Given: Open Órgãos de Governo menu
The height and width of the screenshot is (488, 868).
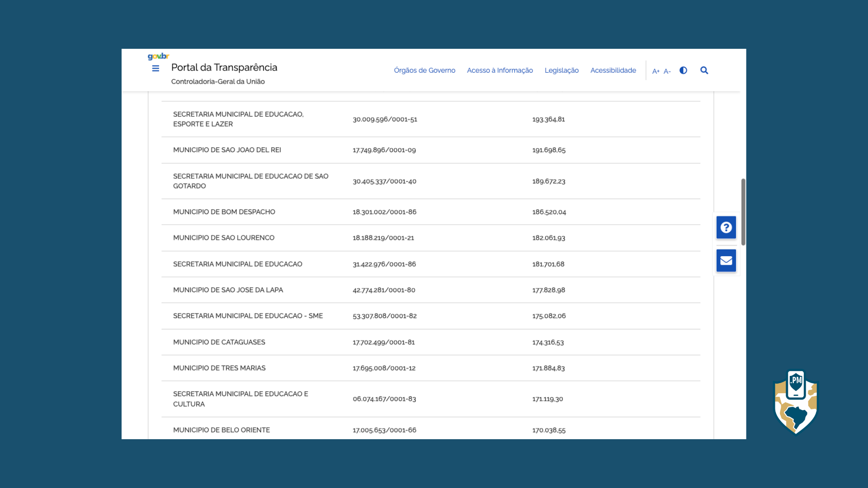Looking at the screenshot, I should point(424,70).
